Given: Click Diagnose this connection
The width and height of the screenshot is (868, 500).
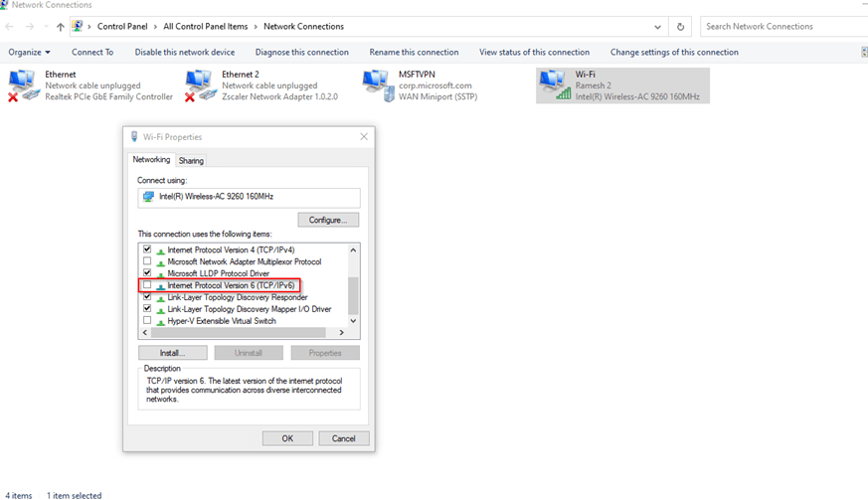Looking at the screenshot, I should [301, 52].
